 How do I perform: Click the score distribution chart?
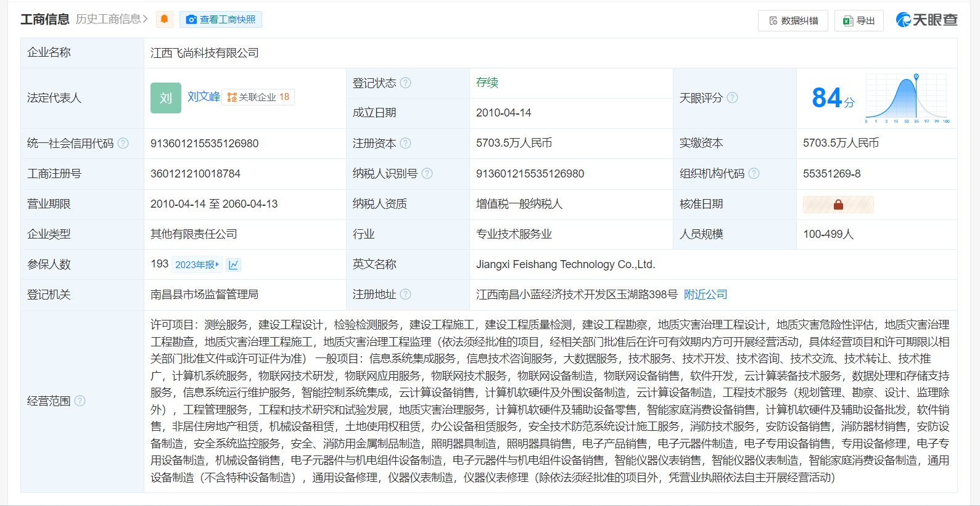[x=907, y=99]
